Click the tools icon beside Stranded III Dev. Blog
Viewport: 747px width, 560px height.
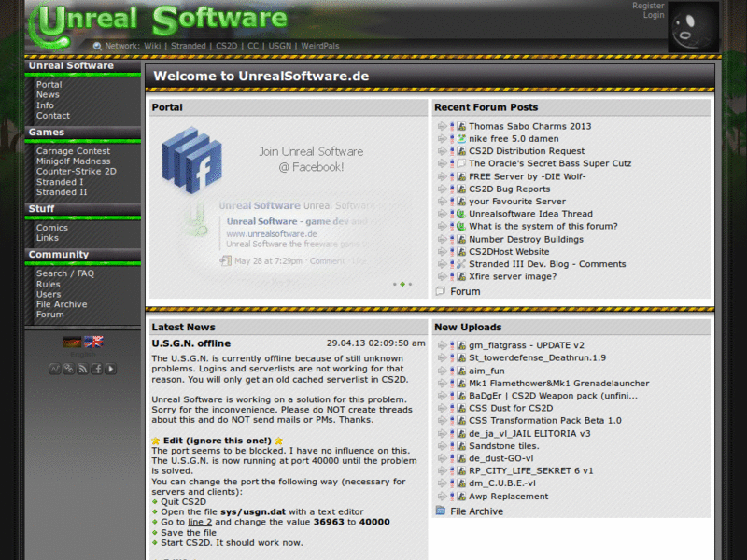click(x=461, y=264)
